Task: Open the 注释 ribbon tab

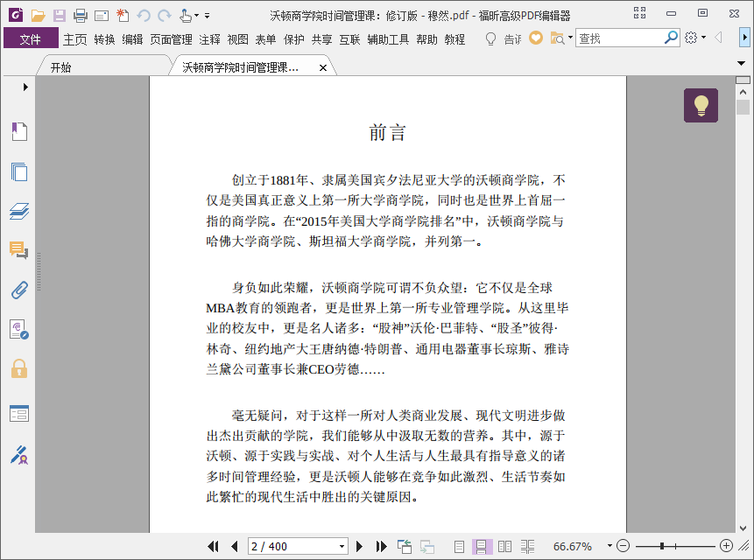Action: coord(209,39)
